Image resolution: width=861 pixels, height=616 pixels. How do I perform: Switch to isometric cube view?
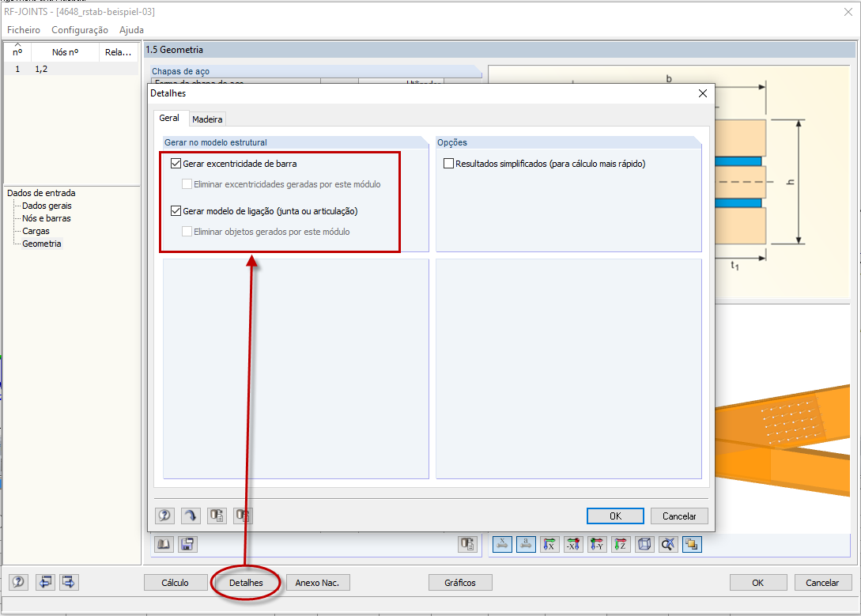pyautogui.click(x=644, y=544)
